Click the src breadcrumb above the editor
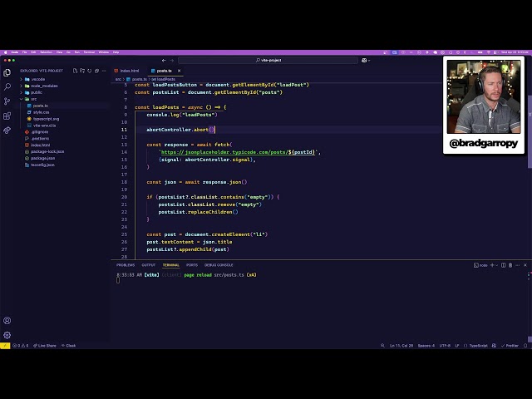This screenshot has width=532, height=399. (x=118, y=79)
